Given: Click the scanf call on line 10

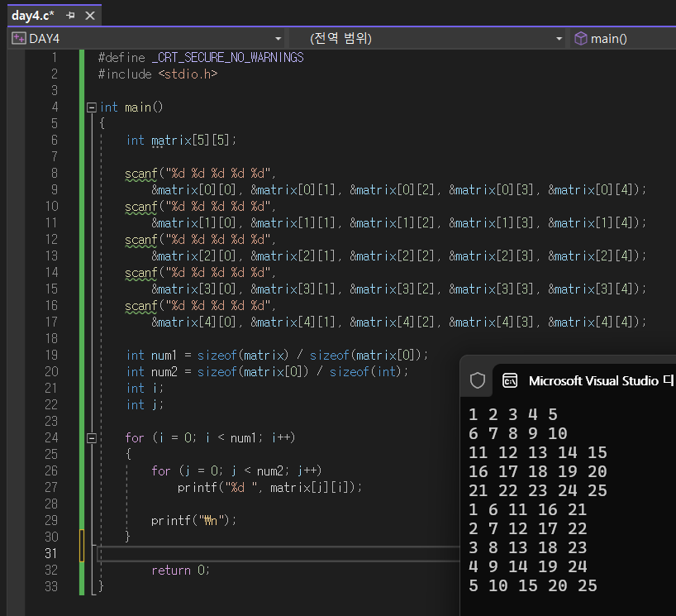Looking at the screenshot, I should click(141, 207).
